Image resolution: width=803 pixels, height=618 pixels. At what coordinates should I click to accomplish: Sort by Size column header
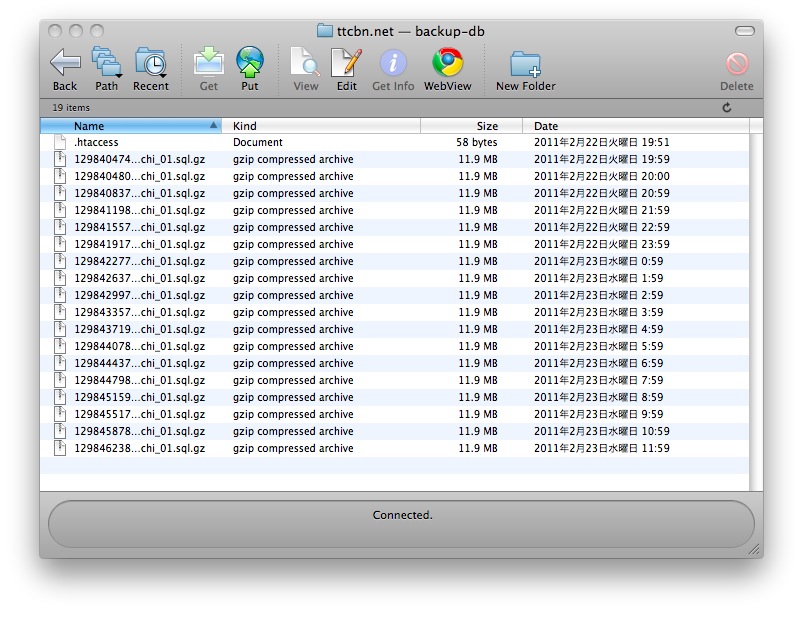click(x=472, y=126)
